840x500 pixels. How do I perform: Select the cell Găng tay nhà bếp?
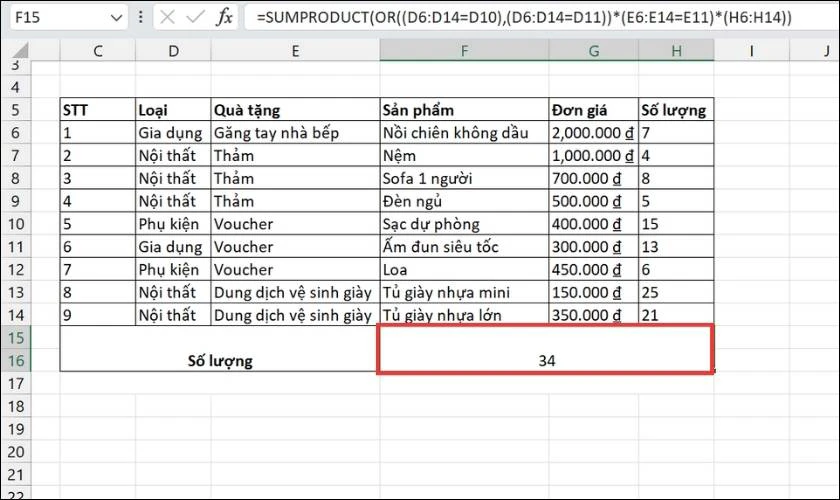point(295,133)
